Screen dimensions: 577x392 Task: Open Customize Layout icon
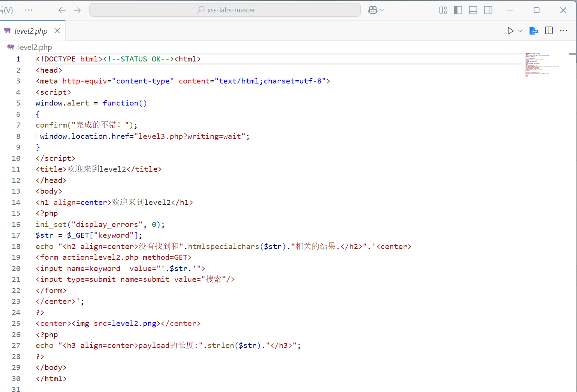click(x=443, y=10)
